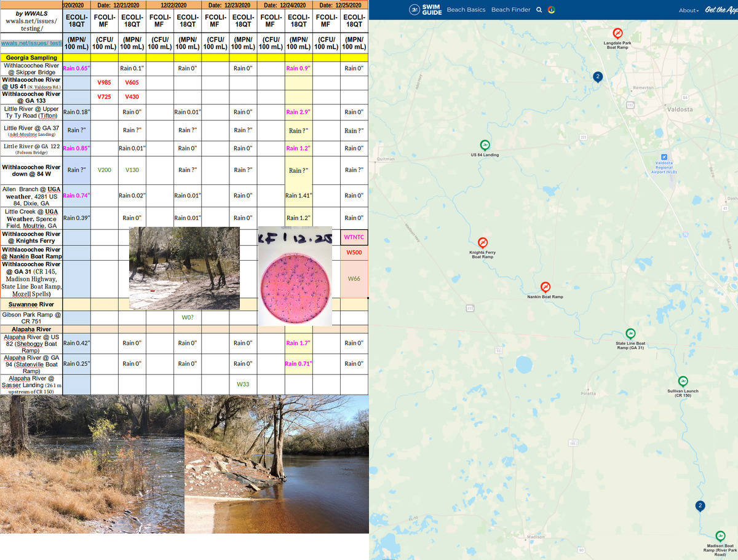This screenshot has width=738, height=560.
Task: Select Withlacoochee River @ Nankin Boat Ramp label
Action: tap(31, 253)
